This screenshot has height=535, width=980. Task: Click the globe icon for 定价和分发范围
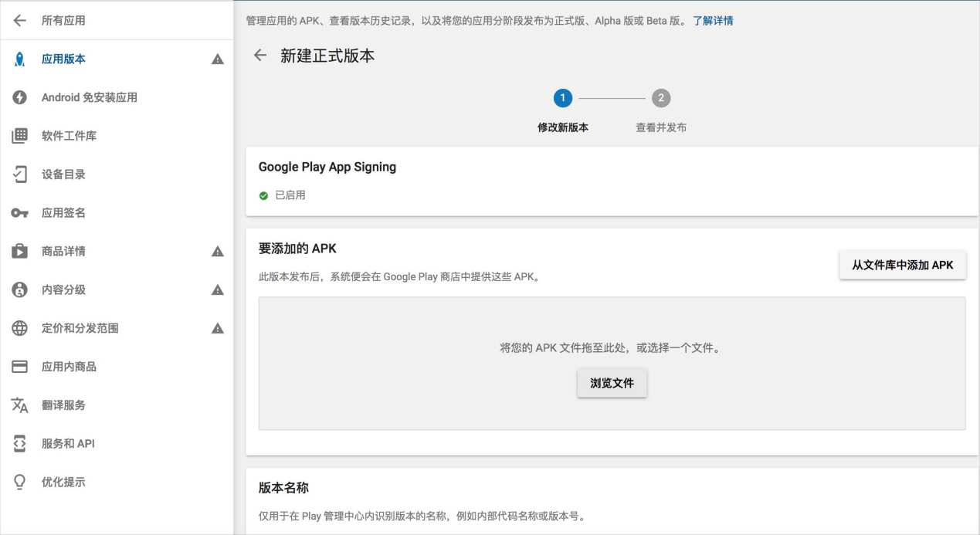click(19, 328)
